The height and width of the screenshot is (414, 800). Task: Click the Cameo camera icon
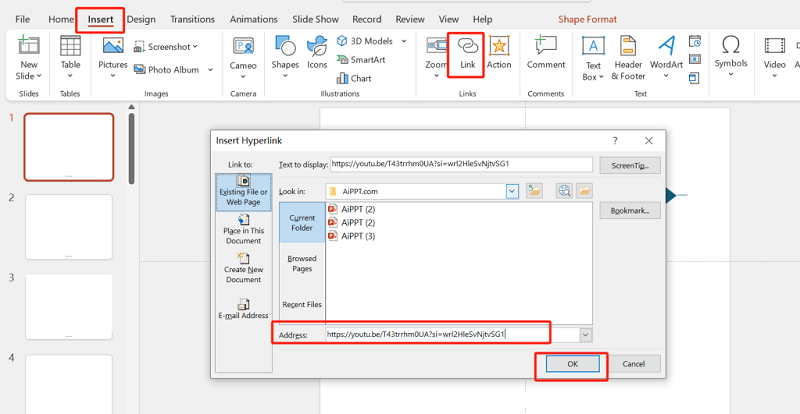[x=243, y=53]
